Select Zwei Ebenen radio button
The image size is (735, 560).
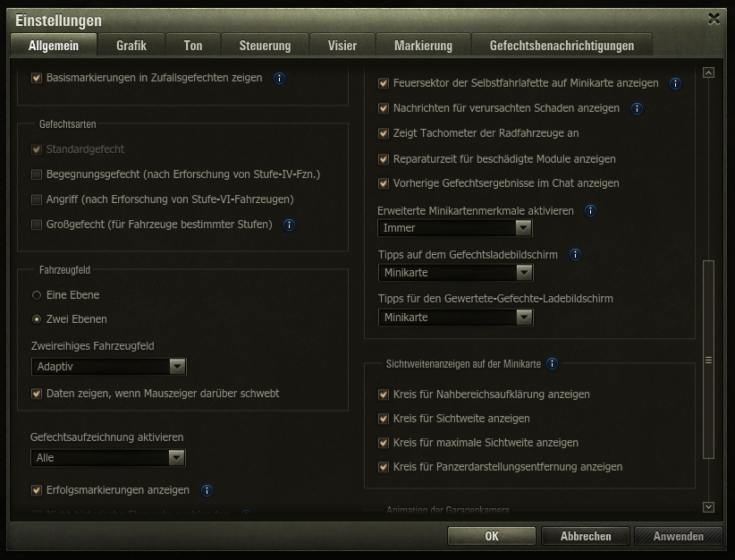[37, 319]
